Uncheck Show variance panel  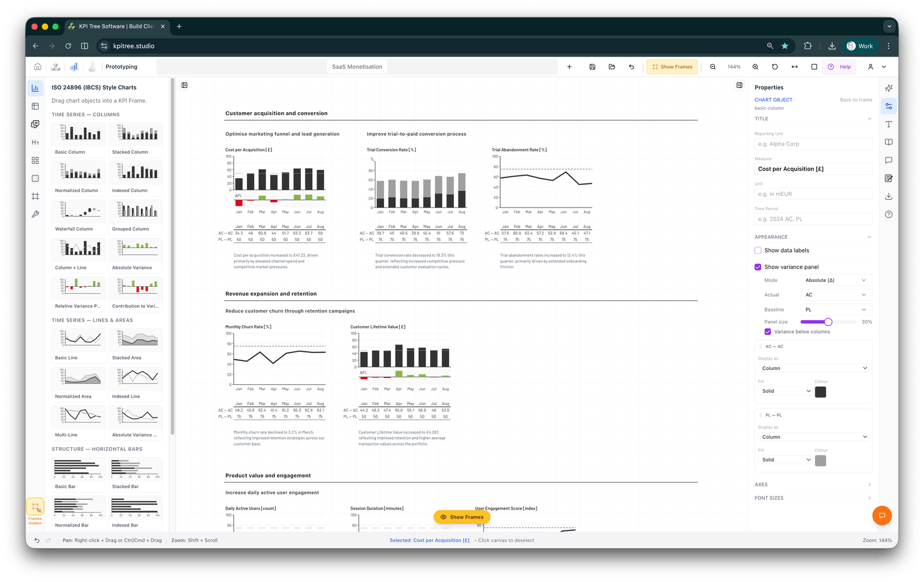tap(758, 267)
